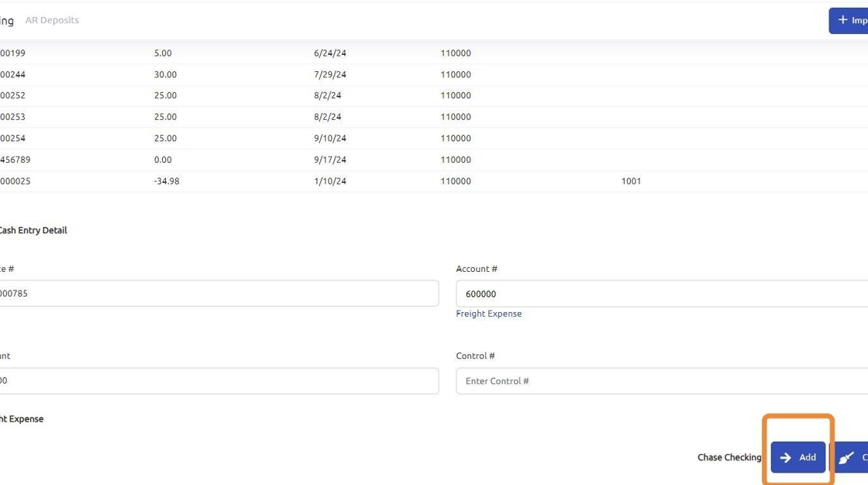Screen dimensions: 868x485
Task: Click the 1001 control number cell
Action: tap(631, 181)
